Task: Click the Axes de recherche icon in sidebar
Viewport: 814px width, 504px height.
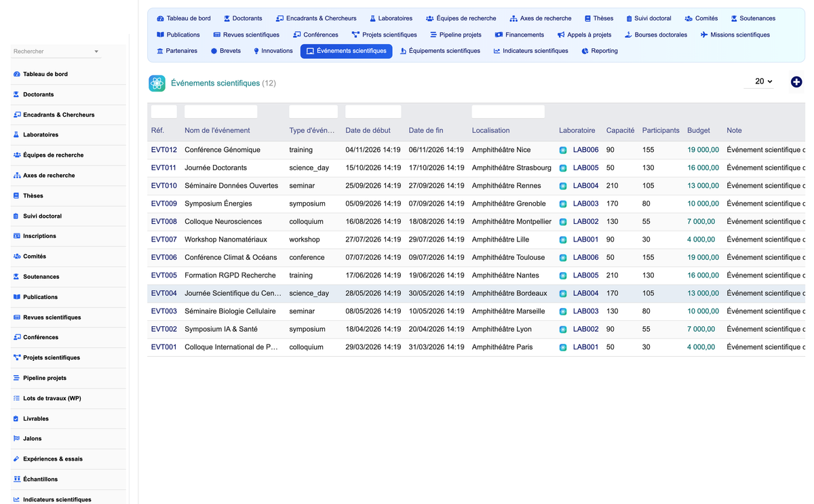Action: (x=16, y=175)
